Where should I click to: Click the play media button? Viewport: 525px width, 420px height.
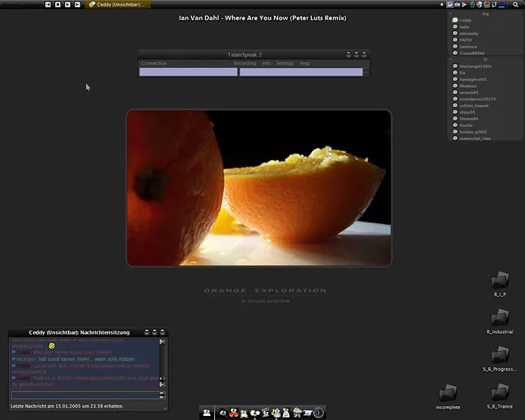pos(67,4)
